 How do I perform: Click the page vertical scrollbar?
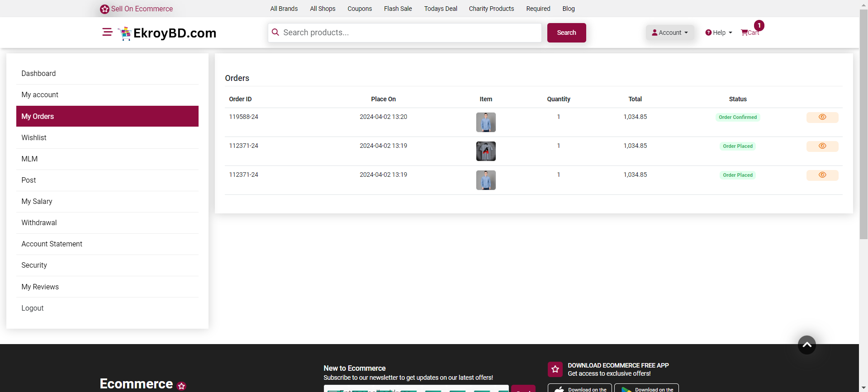[863, 136]
